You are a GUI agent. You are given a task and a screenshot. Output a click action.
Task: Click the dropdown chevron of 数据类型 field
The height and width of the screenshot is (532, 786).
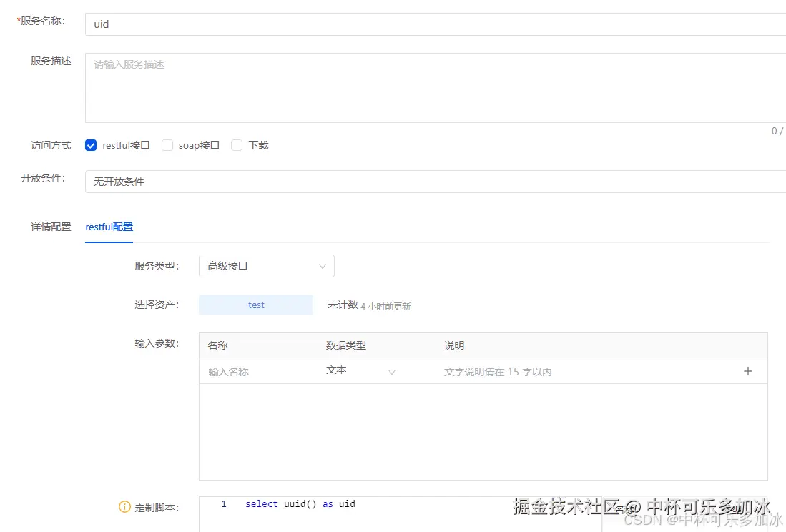coord(391,373)
